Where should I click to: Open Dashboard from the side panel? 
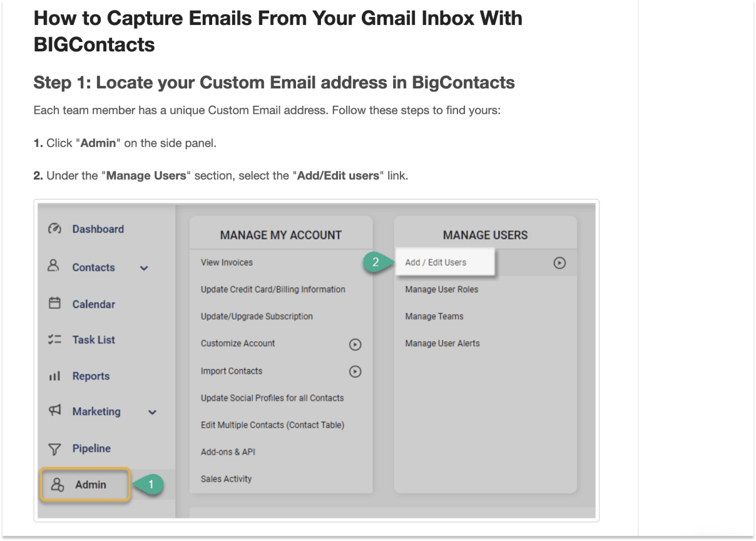pos(98,229)
